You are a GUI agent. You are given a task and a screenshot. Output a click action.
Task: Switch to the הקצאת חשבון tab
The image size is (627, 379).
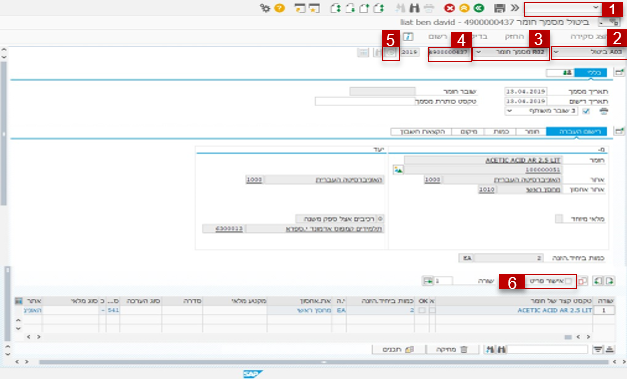click(421, 132)
